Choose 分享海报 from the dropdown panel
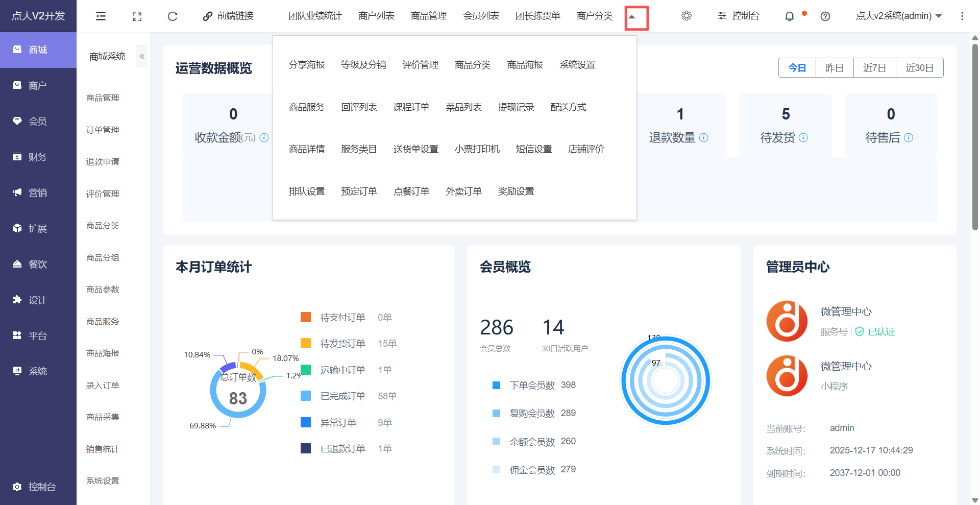Viewport: 980px width, 505px height. tap(307, 65)
